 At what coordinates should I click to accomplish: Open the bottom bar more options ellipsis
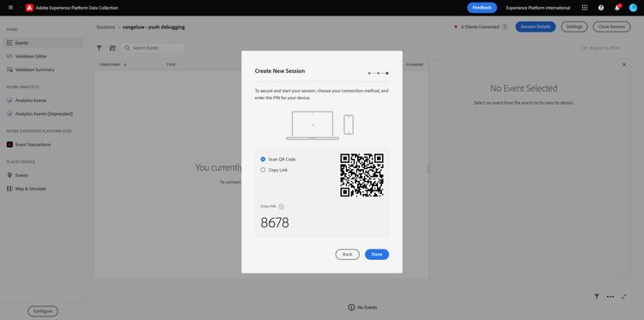point(611,296)
